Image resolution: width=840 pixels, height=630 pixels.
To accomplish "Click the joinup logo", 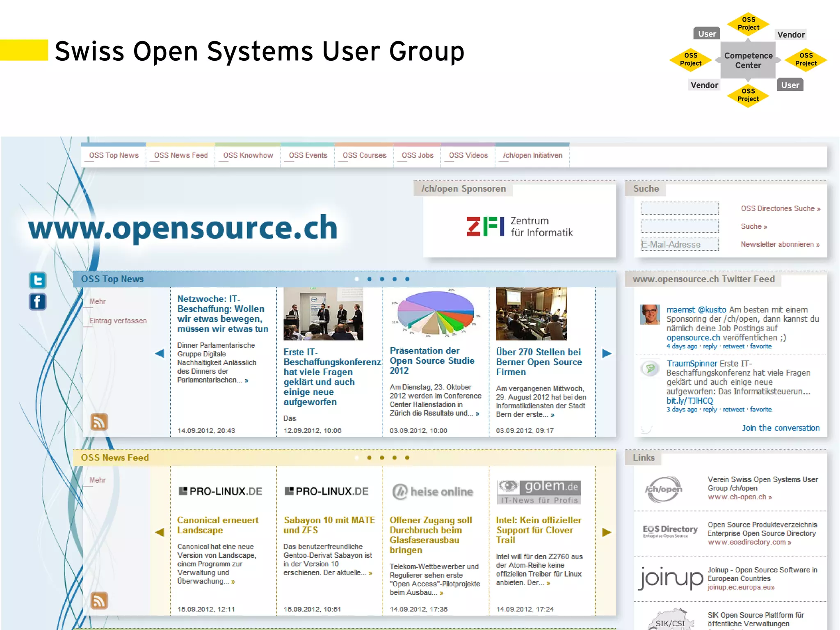I will coord(671,579).
